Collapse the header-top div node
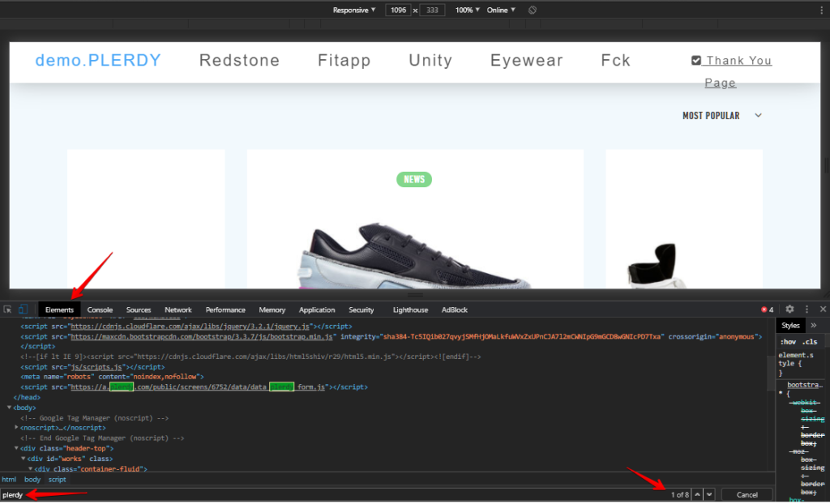Screen dimensions: 830x504 click(16, 448)
